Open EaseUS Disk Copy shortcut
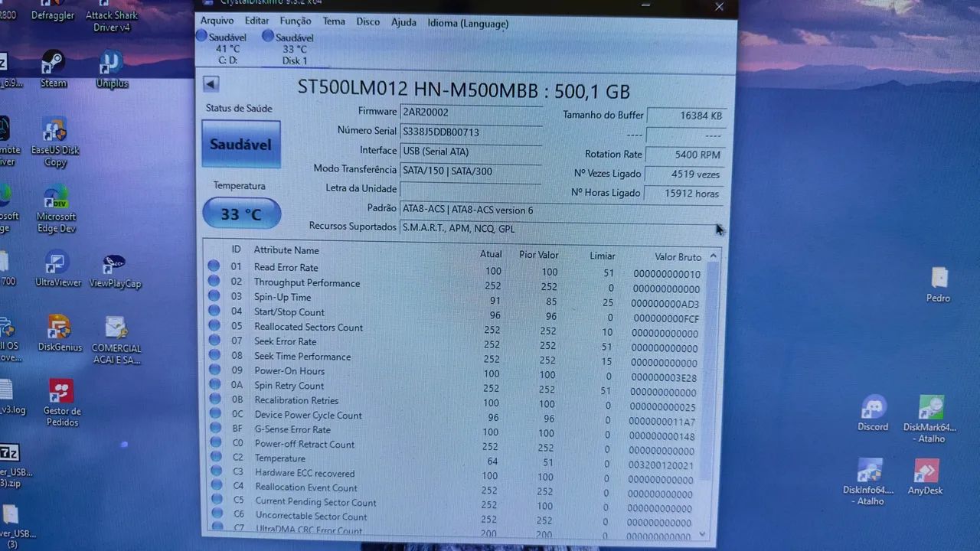 click(x=55, y=142)
